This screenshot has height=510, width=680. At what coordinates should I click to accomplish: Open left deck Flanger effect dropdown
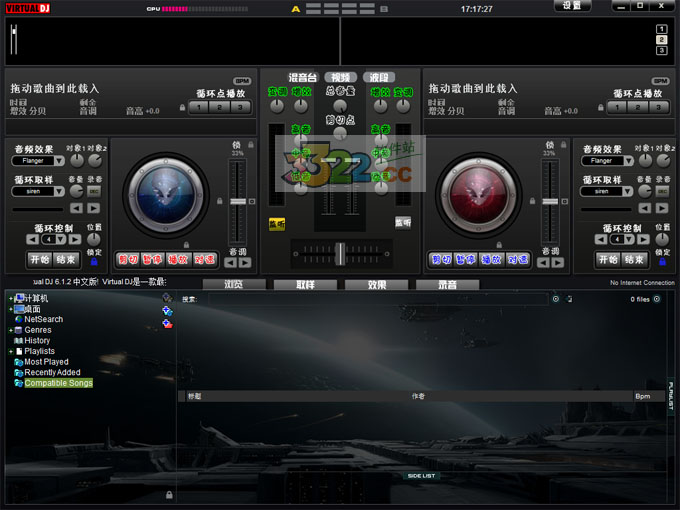pos(59,161)
